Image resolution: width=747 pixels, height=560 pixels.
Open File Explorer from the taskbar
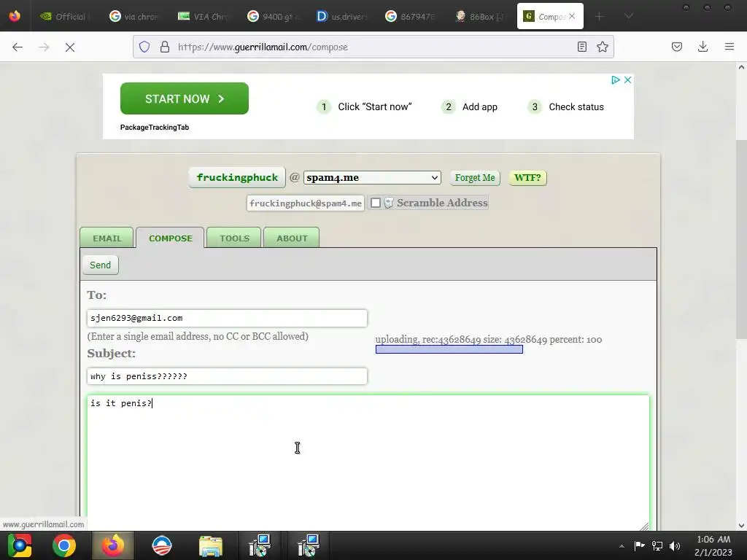pos(211,546)
